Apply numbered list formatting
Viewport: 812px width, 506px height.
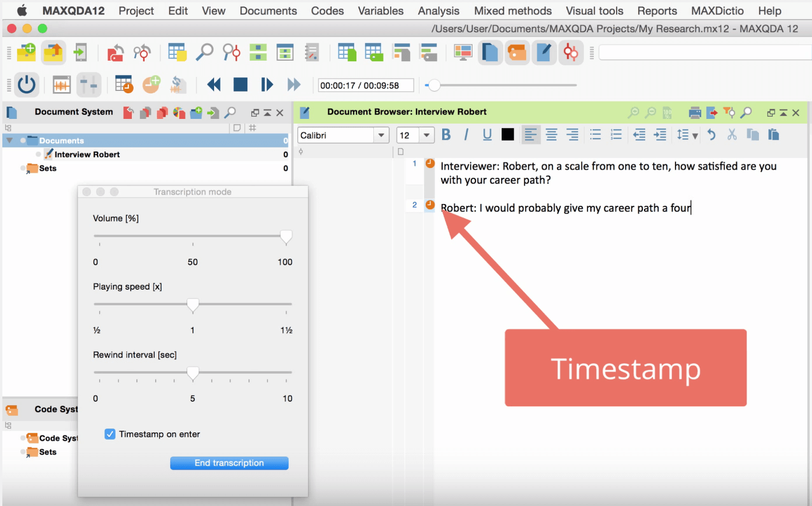(617, 135)
